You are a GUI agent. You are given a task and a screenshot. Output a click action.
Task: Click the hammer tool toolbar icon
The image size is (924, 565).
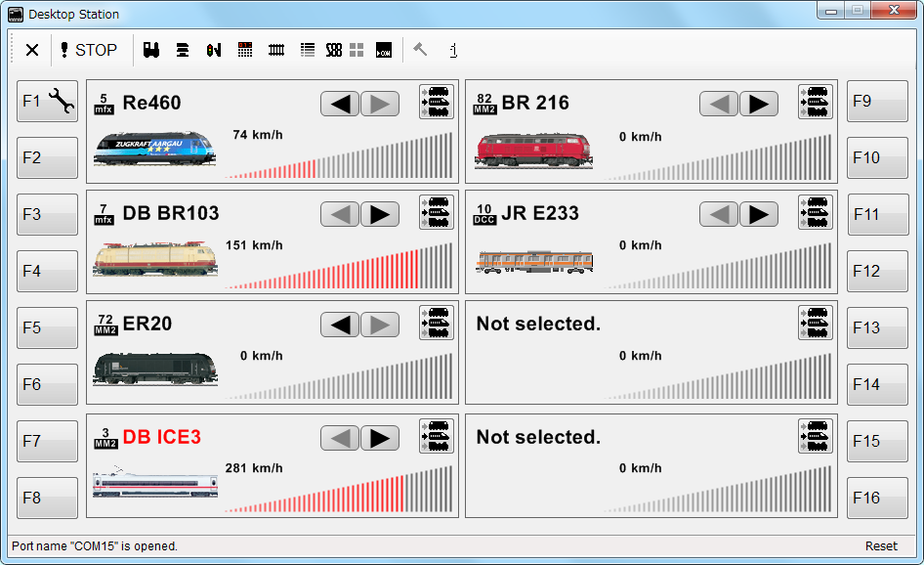[420, 50]
